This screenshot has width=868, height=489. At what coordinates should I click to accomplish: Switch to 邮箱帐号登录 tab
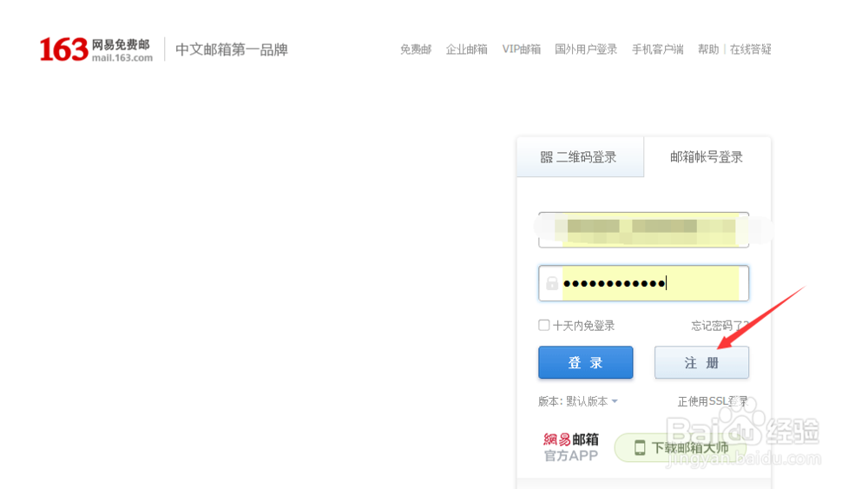point(707,157)
